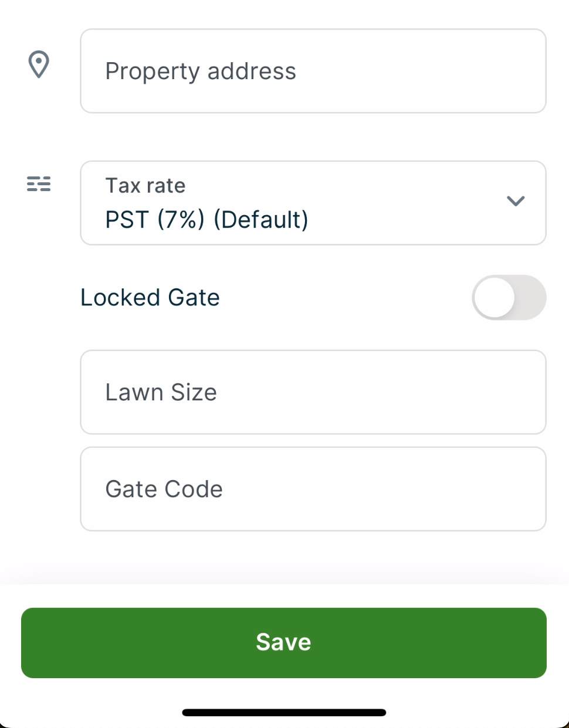Click the Locked Gate label
The width and height of the screenshot is (569, 728).
coord(150,298)
